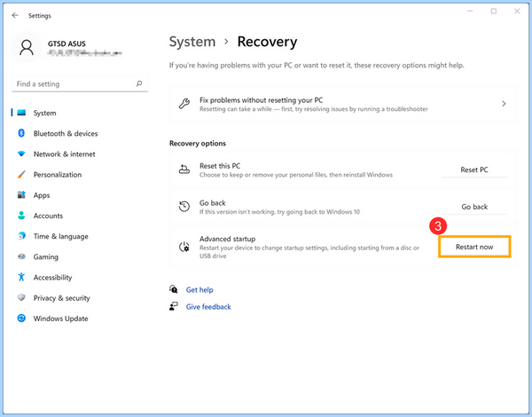Click the Bluetooth icon in sidebar
The height and width of the screenshot is (417, 532).
[x=21, y=133]
